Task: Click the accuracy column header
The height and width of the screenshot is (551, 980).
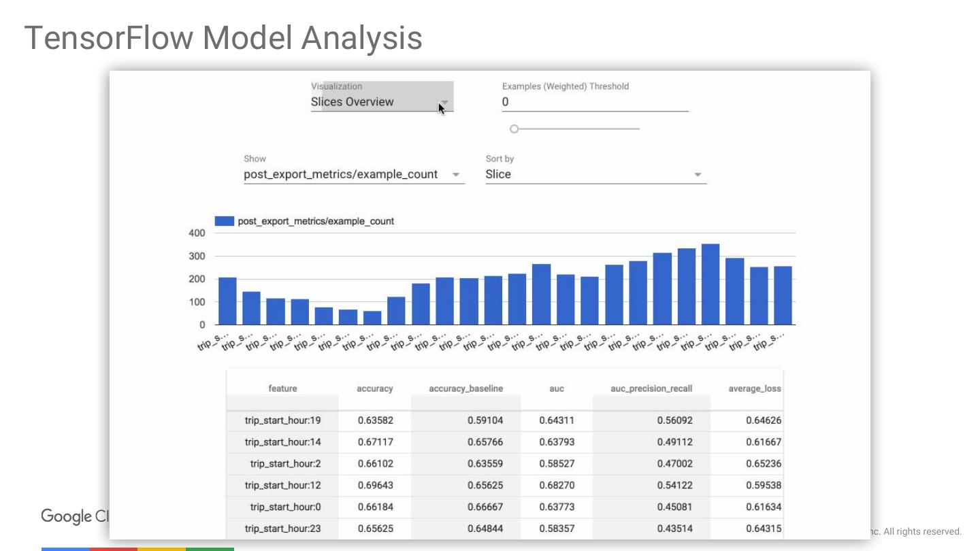Action: click(374, 388)
